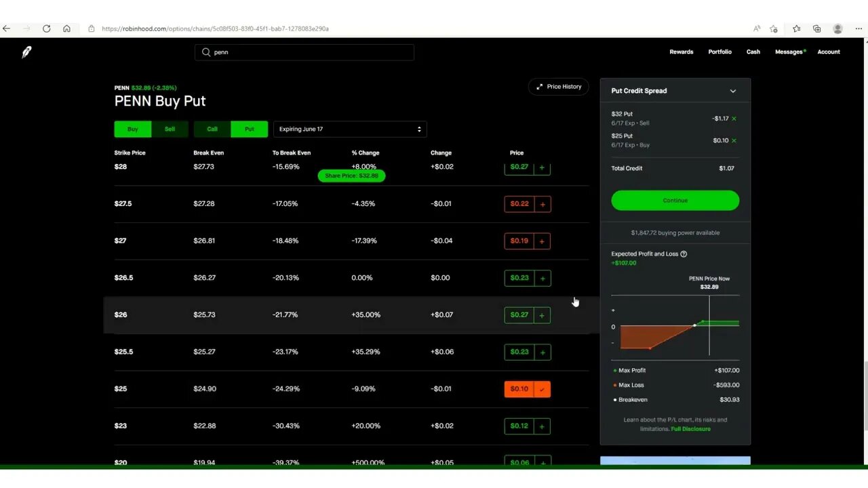The width and height of the screenshot is (868, 488).
Task: Open the read aloud icon in address bar
Action: point(757,28)
